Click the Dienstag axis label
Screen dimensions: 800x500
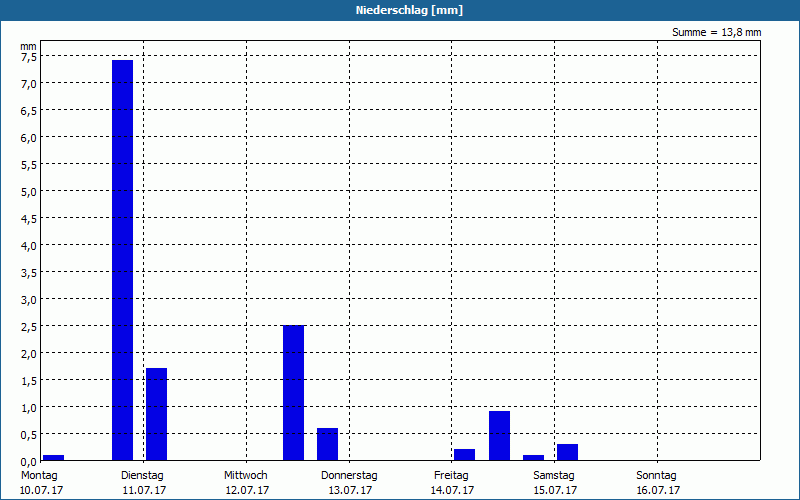(x=142, y=476)
